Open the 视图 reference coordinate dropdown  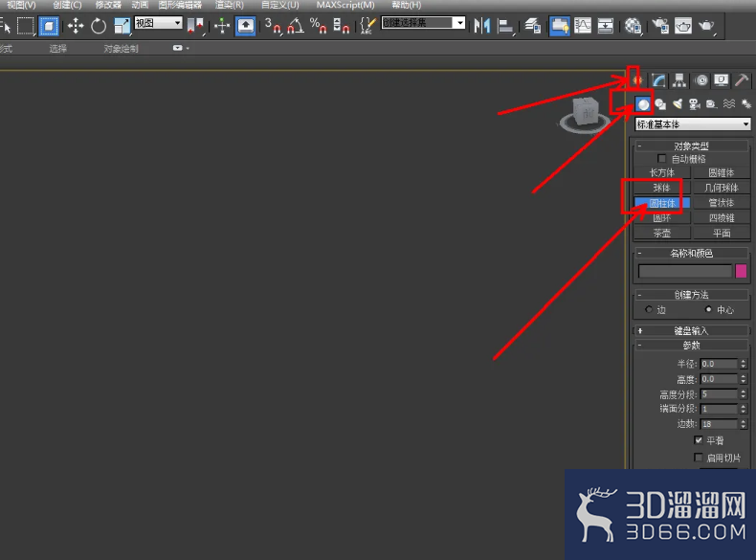(159, 23)
